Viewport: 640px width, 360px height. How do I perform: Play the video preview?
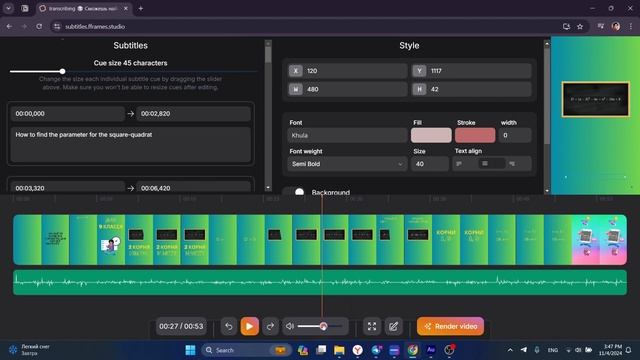[x=249, y=326]
